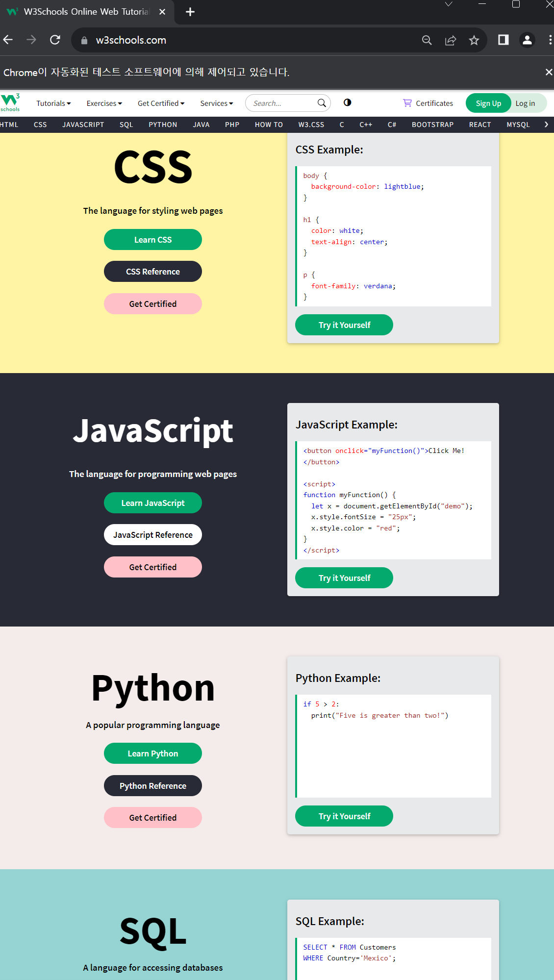Screen dimensions: 554x980
Task: Click 'font-family: verdana;' code line
Action: pos(353,286)
